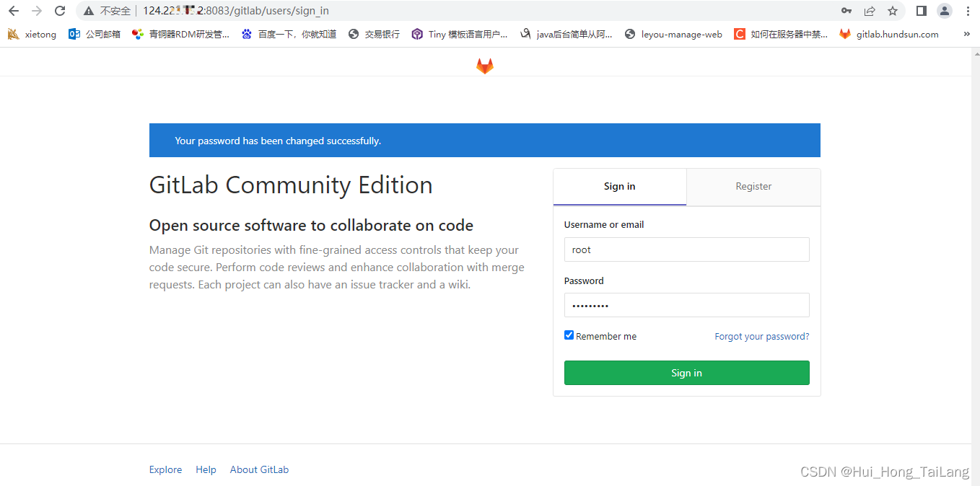The height and width of the screenshot is (486, 980).
Task: Toggle the browser side panel icon
Action: pos(922,11)
